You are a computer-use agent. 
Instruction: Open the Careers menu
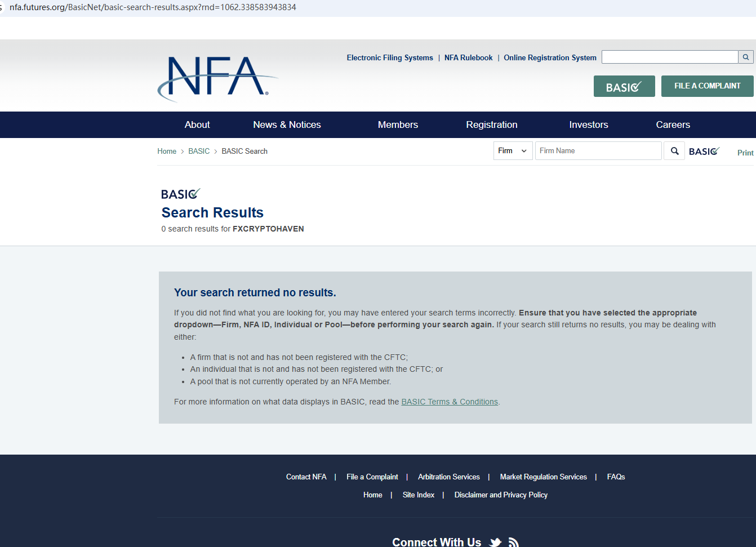(673, 124)
